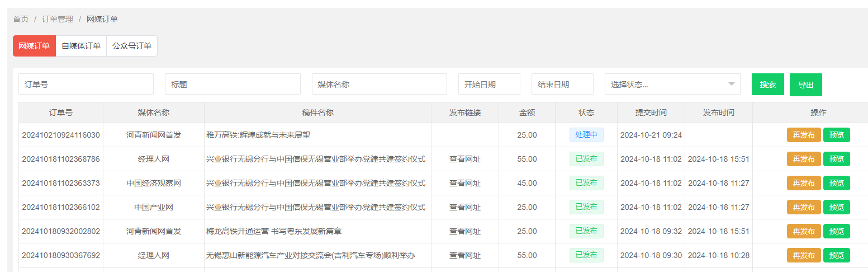
Task: Open 订单管理 breadcrumb link
Action: [x=58, y=19]
